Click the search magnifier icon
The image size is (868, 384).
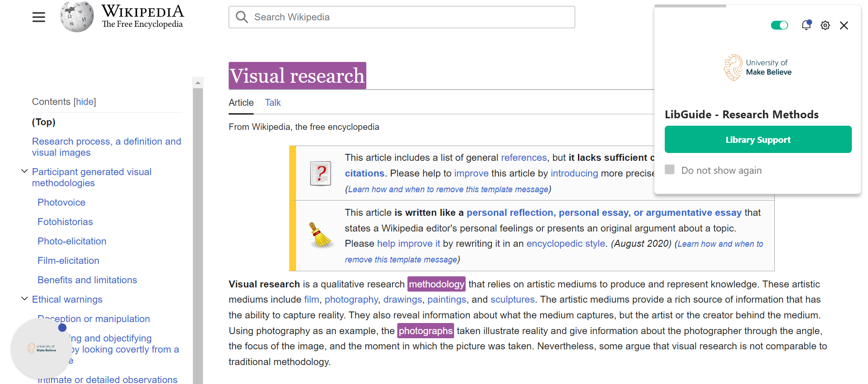242,17
